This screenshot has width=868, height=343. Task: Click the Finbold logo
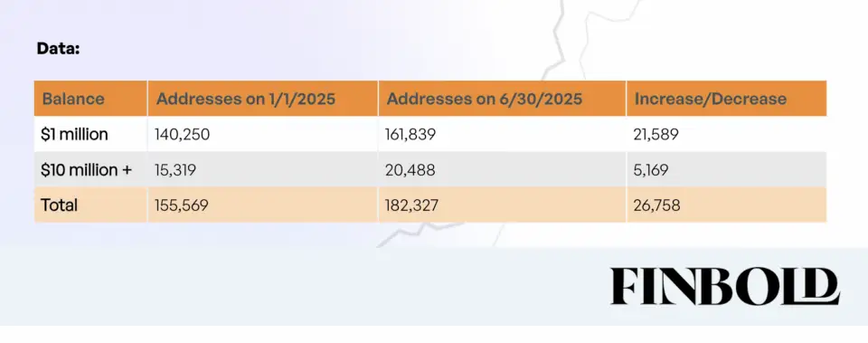pos(724,286)
